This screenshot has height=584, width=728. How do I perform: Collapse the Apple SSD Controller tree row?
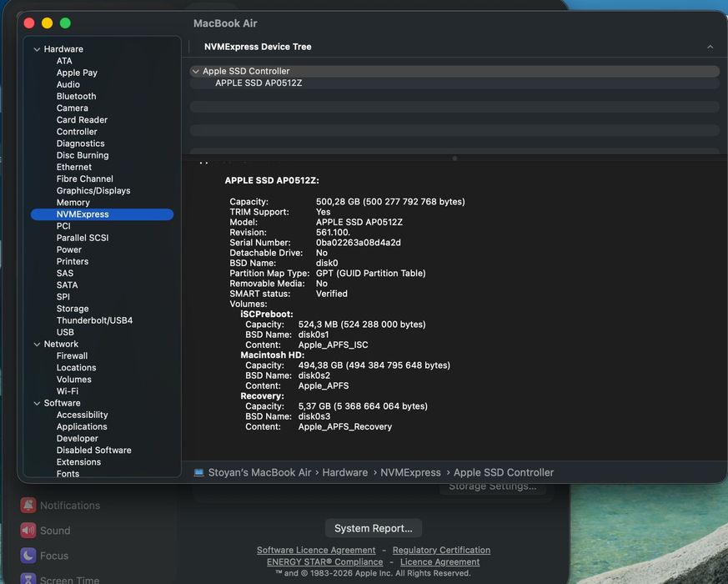point(195,72)
